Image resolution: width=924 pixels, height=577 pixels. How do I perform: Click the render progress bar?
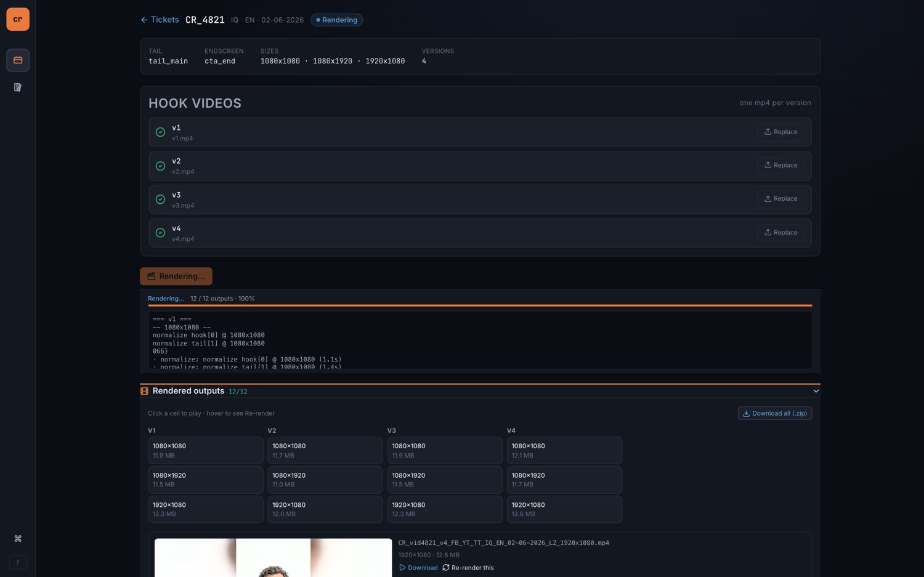pos(480,305)
